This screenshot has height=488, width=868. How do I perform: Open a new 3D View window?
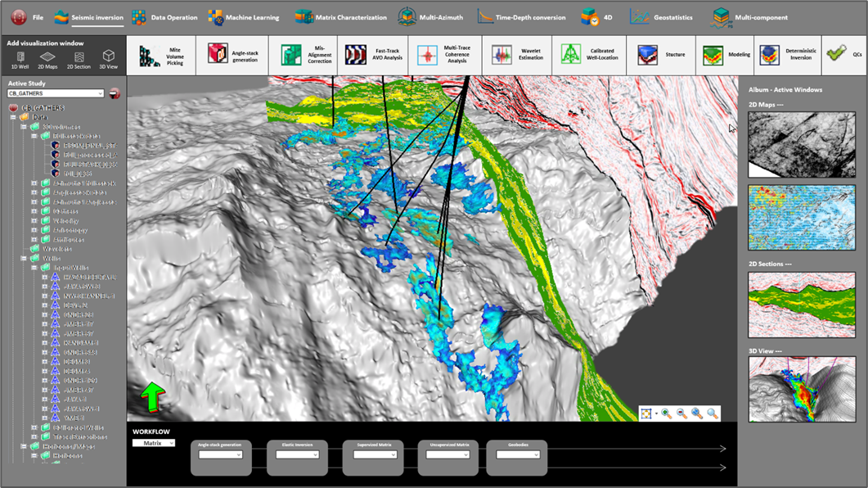[108, 60]
